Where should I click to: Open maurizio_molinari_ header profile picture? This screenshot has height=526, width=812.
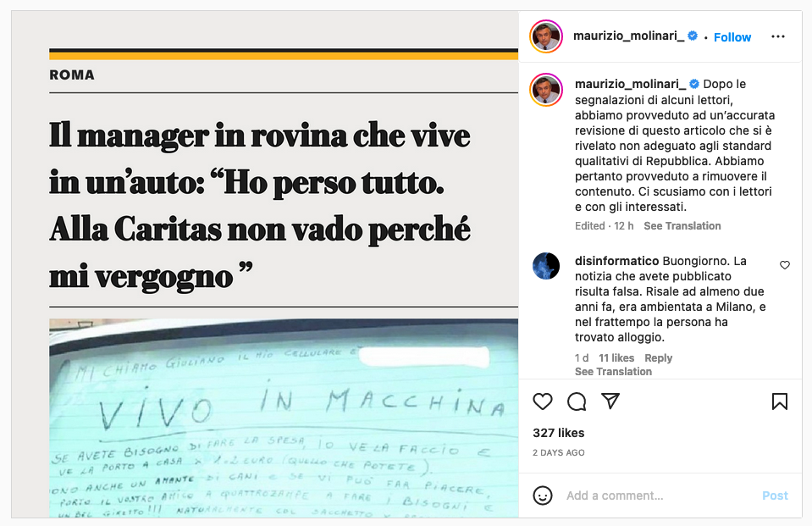(546, 36)
